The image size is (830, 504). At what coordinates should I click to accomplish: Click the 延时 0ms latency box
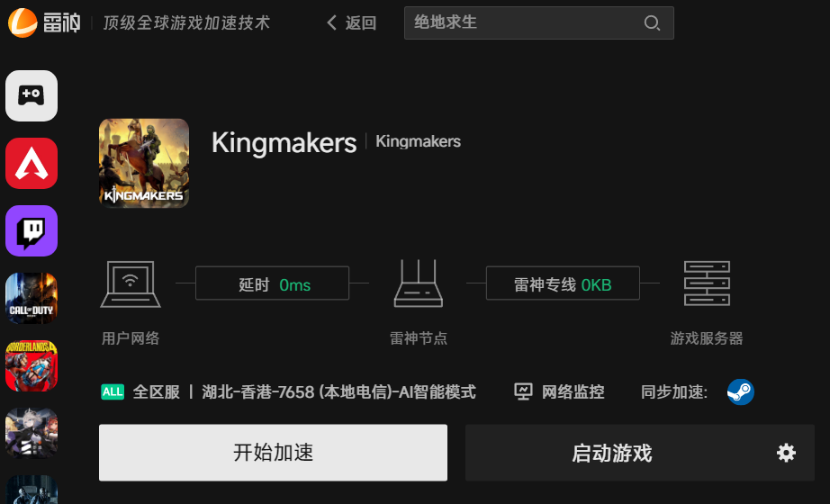pos(272,283)
